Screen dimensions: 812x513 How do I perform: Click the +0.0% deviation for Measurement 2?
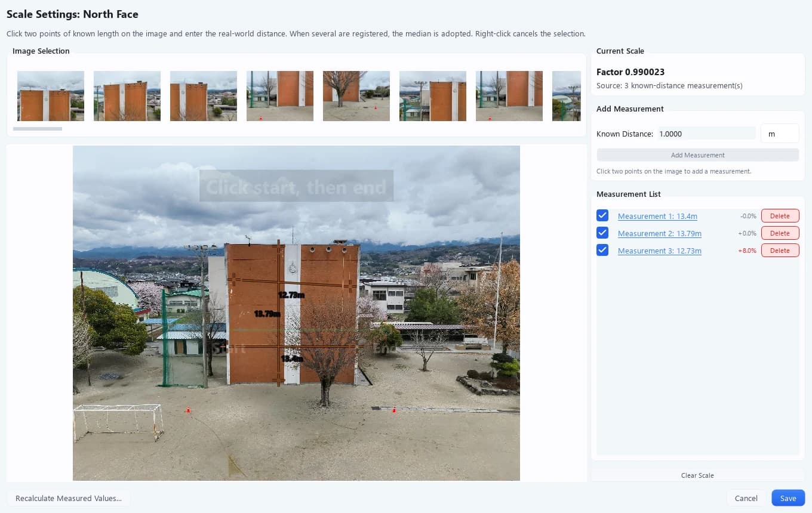(x=747, y=233)
